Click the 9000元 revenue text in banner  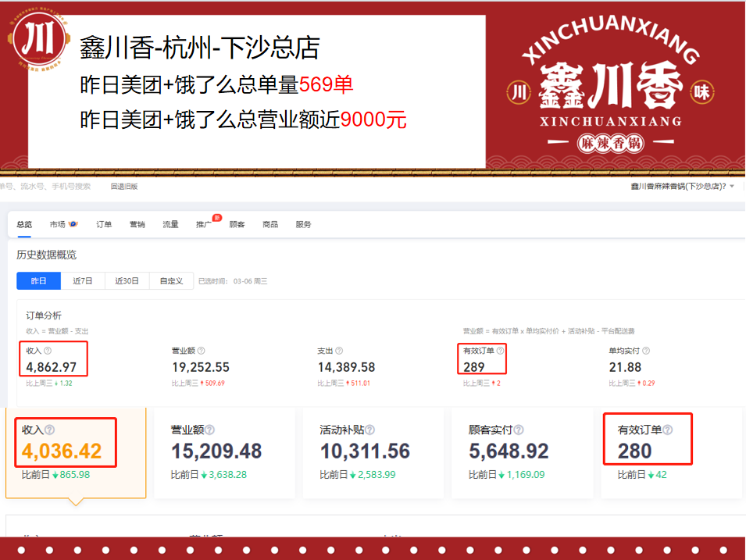pyautogui.click(x=373, y=119)
